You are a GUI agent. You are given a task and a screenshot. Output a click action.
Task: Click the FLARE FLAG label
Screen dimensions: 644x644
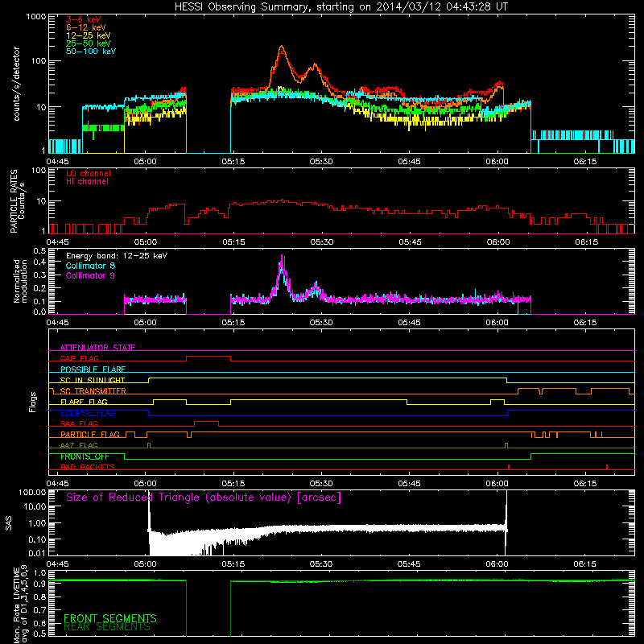[x=84, y=402]
